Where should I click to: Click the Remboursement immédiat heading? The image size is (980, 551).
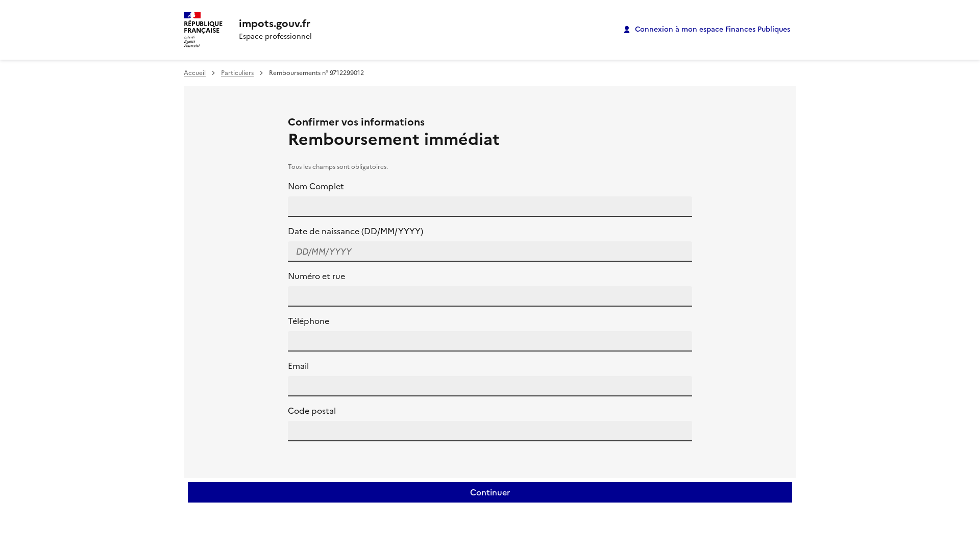(394, 139)
